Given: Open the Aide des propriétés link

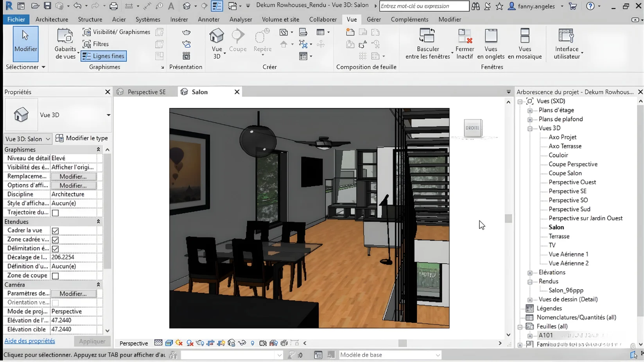Looking at the screenshot, I should [x=29, y=341].
